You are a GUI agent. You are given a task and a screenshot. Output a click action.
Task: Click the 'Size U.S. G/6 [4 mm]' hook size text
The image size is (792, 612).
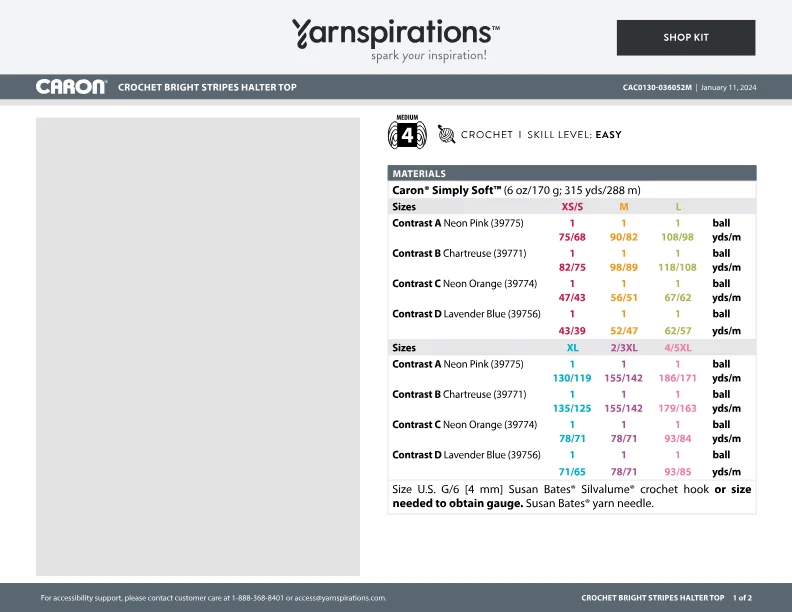point(448,489)
